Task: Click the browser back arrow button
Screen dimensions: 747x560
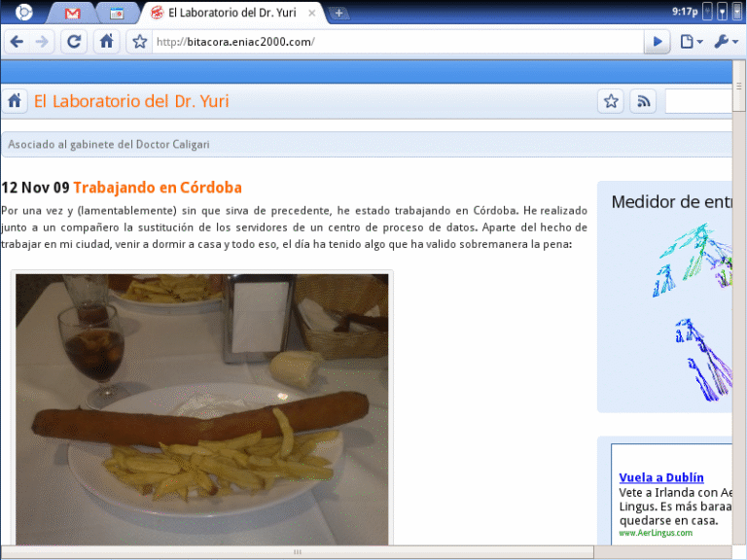Action: coord(17,42)
